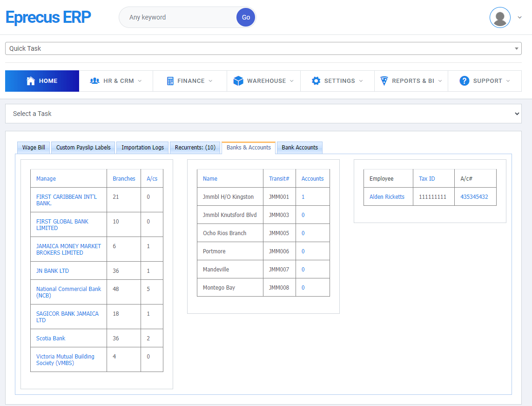
Task: Sort by the Manage column header
Action: (x=46, y=179)
